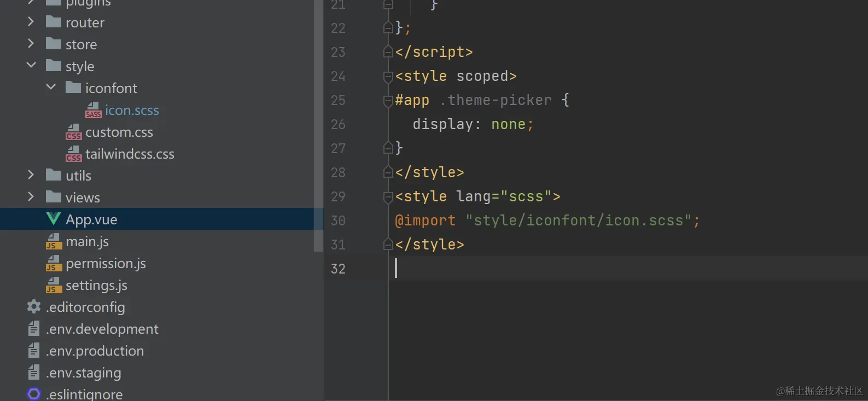
Task: Click the style folder icon
Action: click(x=54, y=66)
